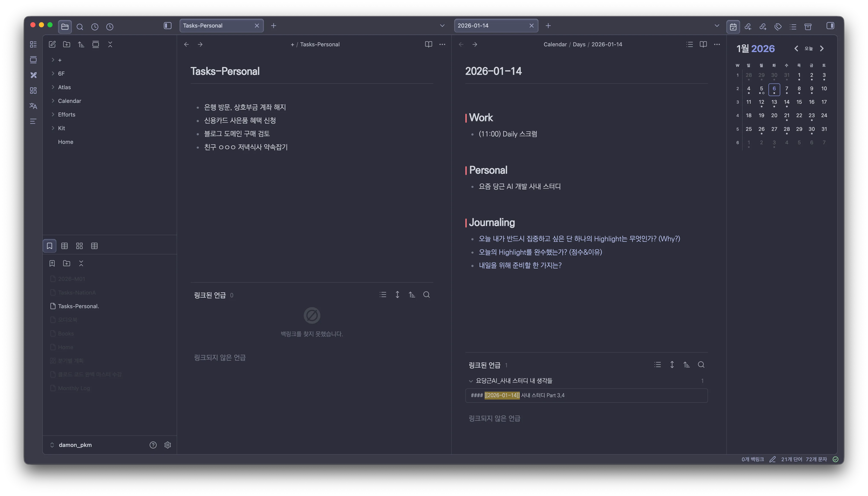Open the outgoing links panel

763,27
